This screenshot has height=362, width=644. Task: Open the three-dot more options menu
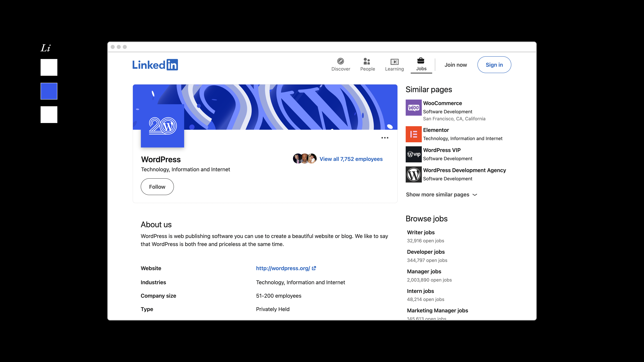pyautogui.click(x=385, y=138)
